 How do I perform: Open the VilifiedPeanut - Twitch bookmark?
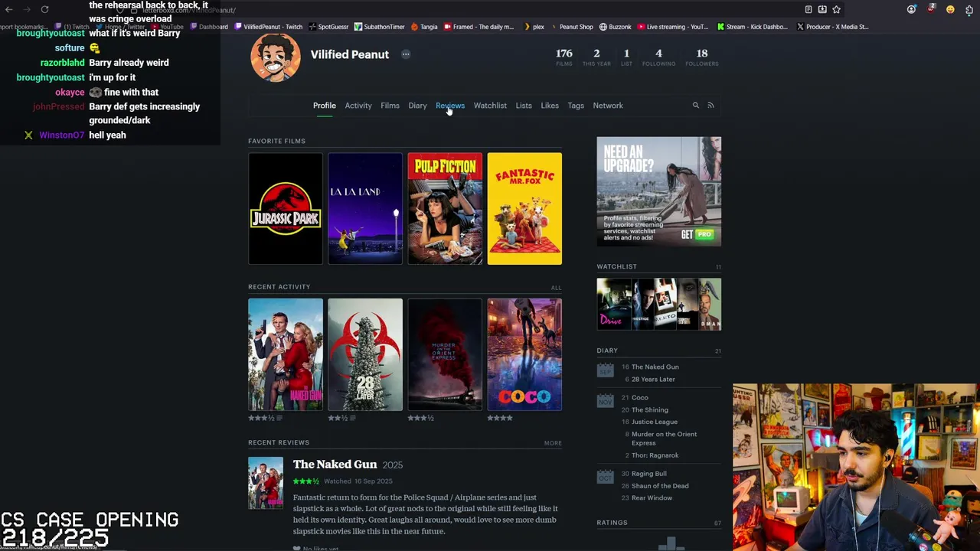click(268, 27)
